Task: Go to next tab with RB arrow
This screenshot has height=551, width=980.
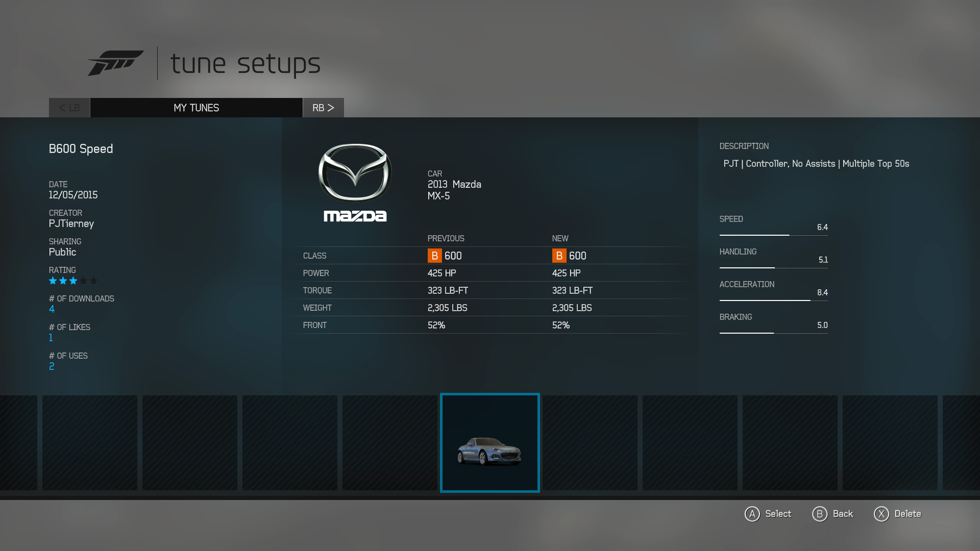Action: [323, 108]
